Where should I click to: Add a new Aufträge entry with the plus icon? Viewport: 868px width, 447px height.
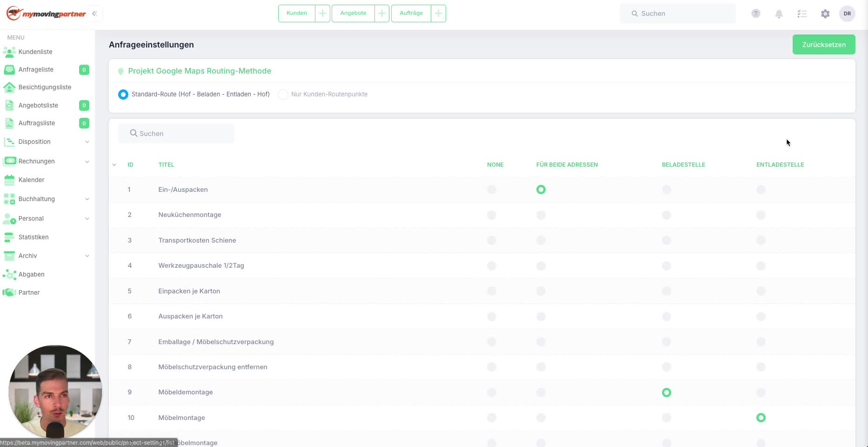click(x=438, y=14)
